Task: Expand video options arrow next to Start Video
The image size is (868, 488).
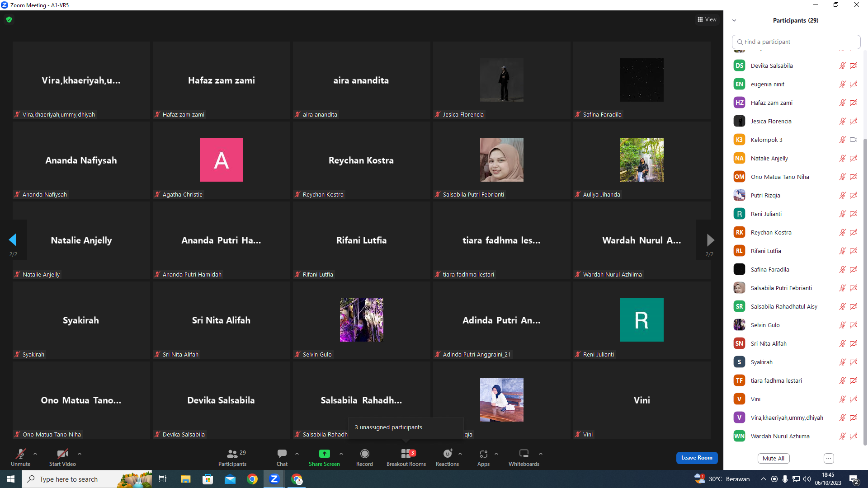Action: coord(80,454)
